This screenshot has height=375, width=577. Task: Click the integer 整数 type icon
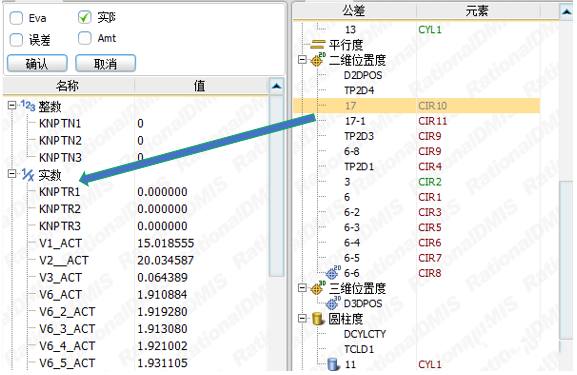click(28, 106)
